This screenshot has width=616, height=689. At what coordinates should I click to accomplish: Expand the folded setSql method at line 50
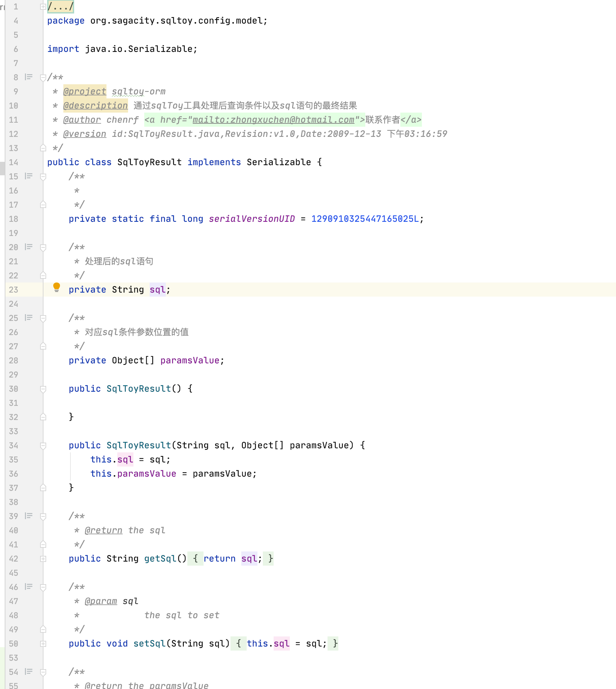[43, 643]
